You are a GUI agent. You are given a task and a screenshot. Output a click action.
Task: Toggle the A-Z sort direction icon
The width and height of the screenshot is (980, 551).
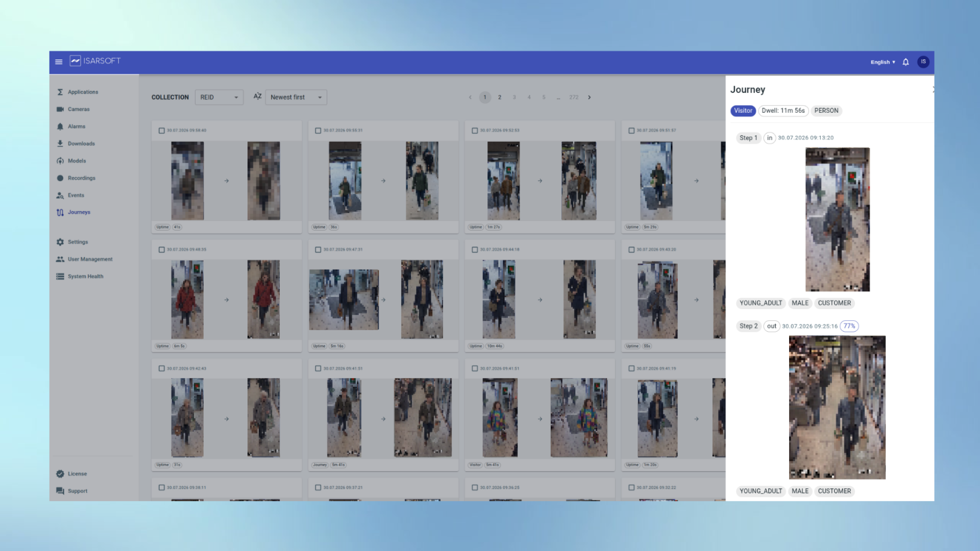point(257,96)
